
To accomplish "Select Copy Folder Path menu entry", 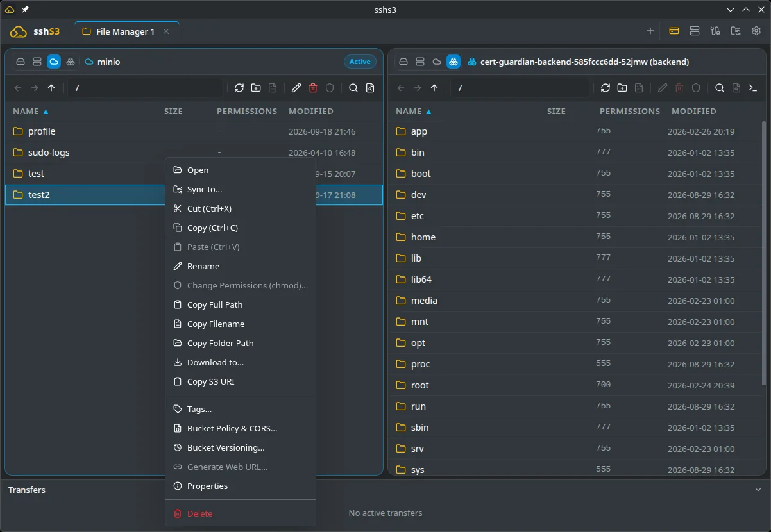I will point(241,343).
